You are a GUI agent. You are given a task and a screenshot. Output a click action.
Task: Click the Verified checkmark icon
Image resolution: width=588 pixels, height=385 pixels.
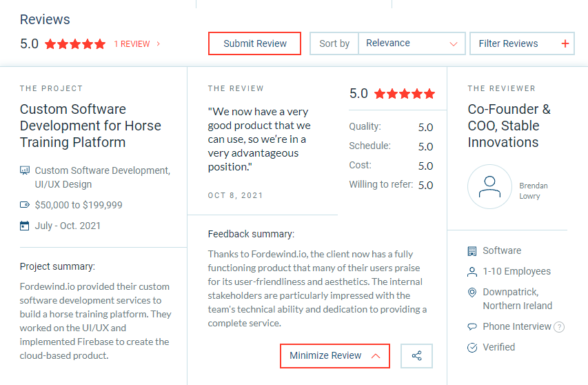click(x=472, y=348)
